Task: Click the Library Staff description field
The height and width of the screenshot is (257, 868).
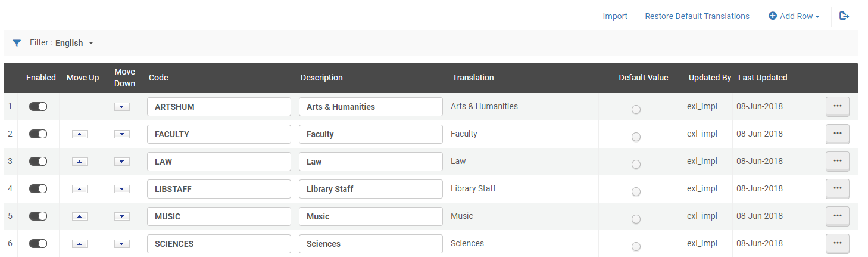Action: (x=371, y=189)
